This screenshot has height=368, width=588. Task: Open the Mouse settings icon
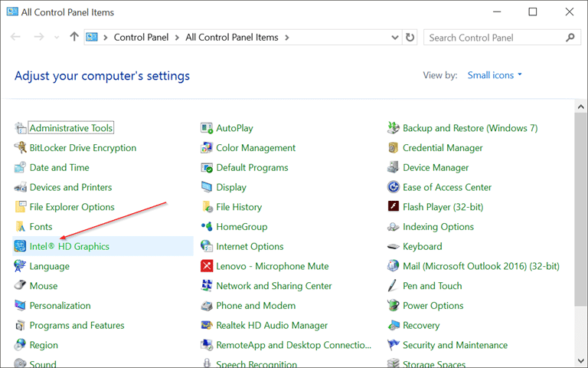[x=20, y=286]
